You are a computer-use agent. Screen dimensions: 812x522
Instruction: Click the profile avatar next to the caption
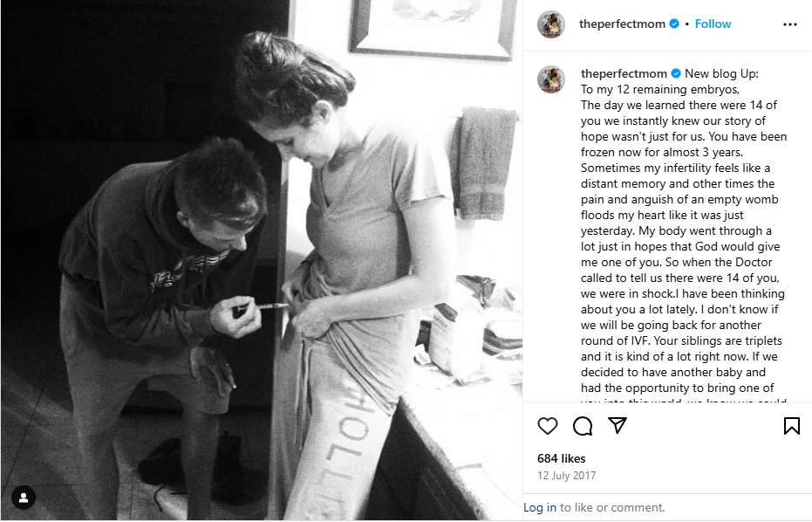click(x=551, y=79)
